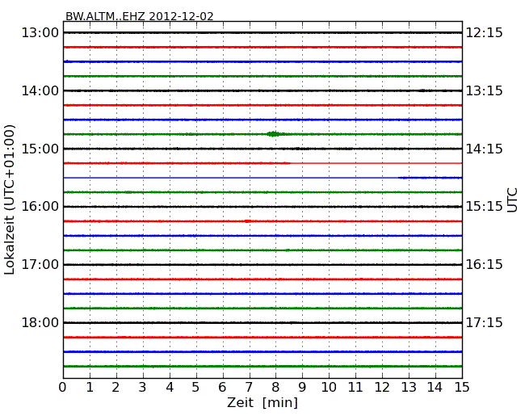Select the x-axis tick label 15
This screenshot has height=420, width=525.
tap(462, 388)
